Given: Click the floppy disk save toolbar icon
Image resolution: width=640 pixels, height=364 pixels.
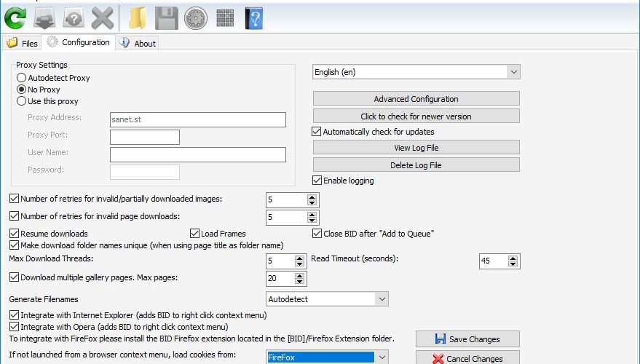Looking at the screenshot, I should (166, 18).
